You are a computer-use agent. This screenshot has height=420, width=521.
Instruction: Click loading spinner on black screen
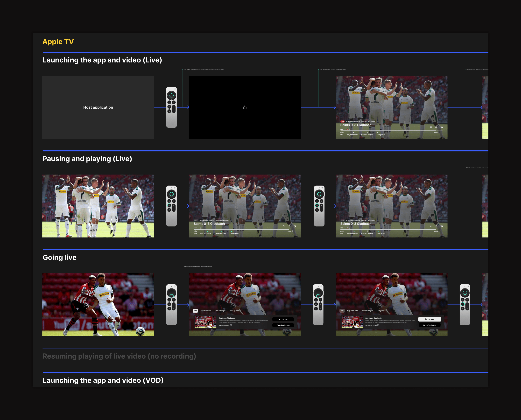245,107
